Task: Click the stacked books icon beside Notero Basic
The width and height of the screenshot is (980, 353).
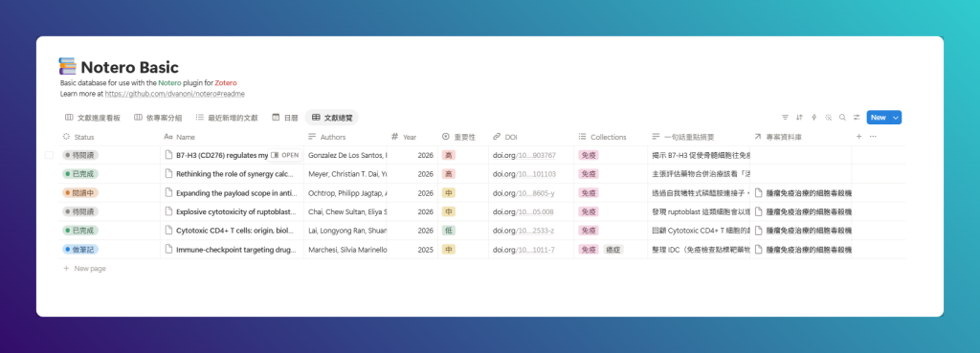Action: [x=68, y=66]
